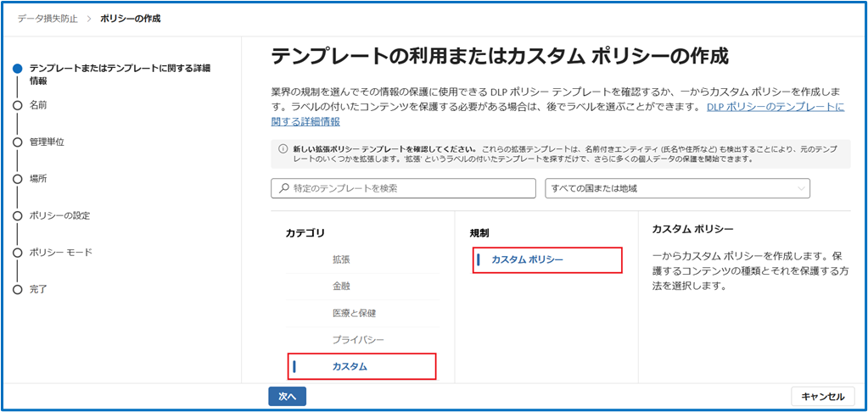Image resolution: width=868 pixels, height=412 pixels.
Task: Expand the country dropdown chevron arrow
Action: tap(800, 188)
